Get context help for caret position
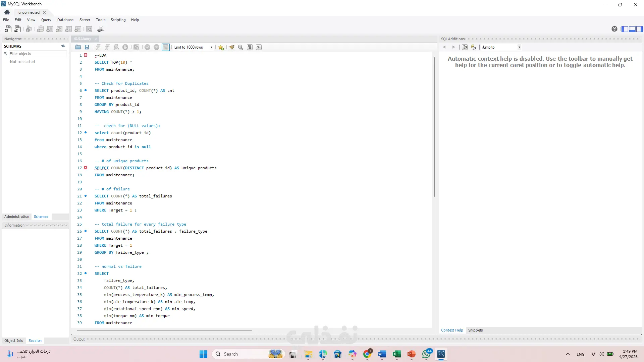Viewport: 644px width, 362px height. pos(465,47)
